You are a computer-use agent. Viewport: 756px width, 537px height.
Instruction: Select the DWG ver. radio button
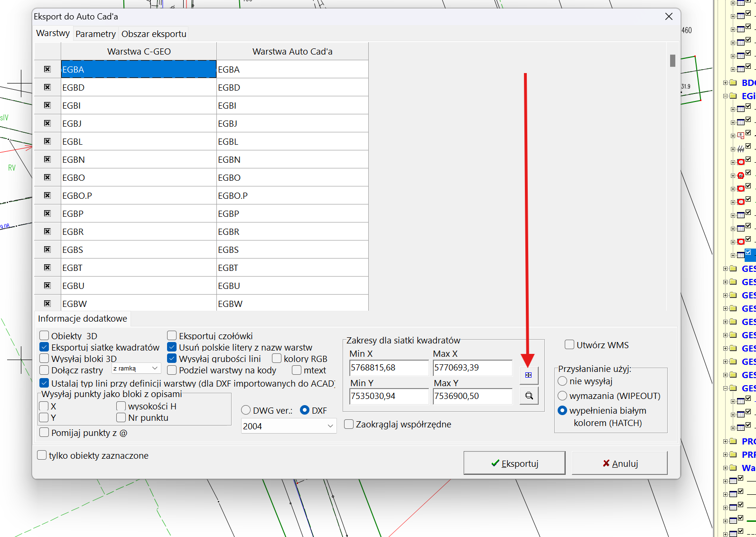pyautogui.click(x=246, y=410)
